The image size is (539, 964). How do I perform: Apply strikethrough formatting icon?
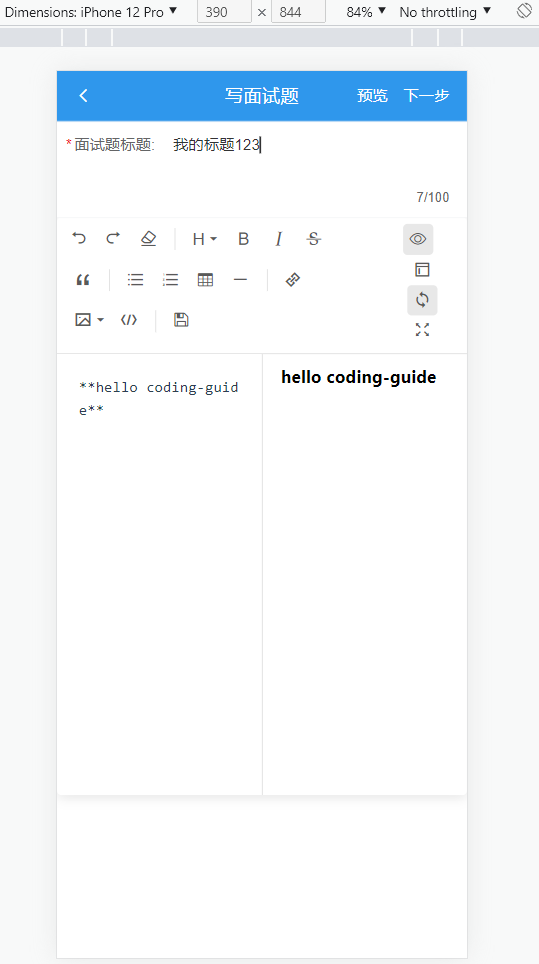coord(313,239)
